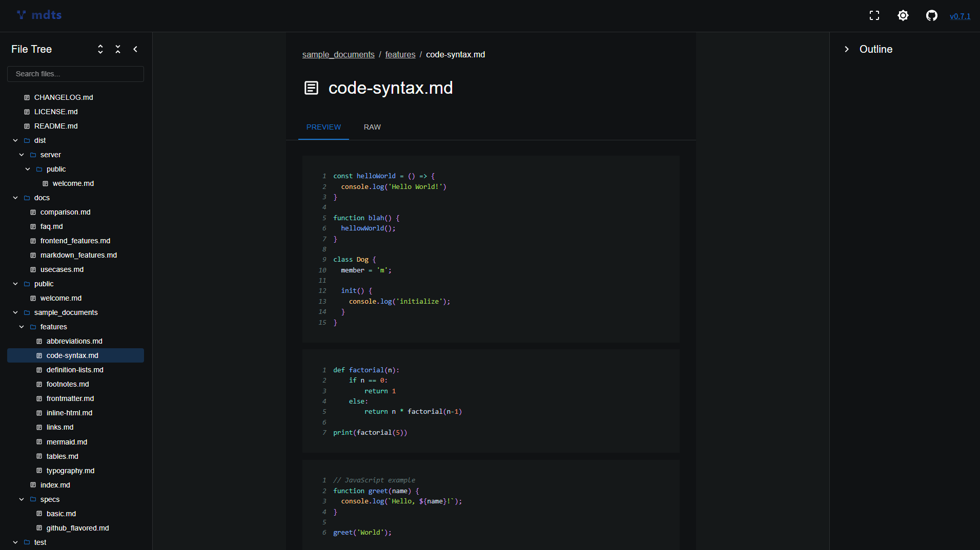Collapse the dist folder chevron
Screen dimensions: 980x550
[x=15, y=140]
